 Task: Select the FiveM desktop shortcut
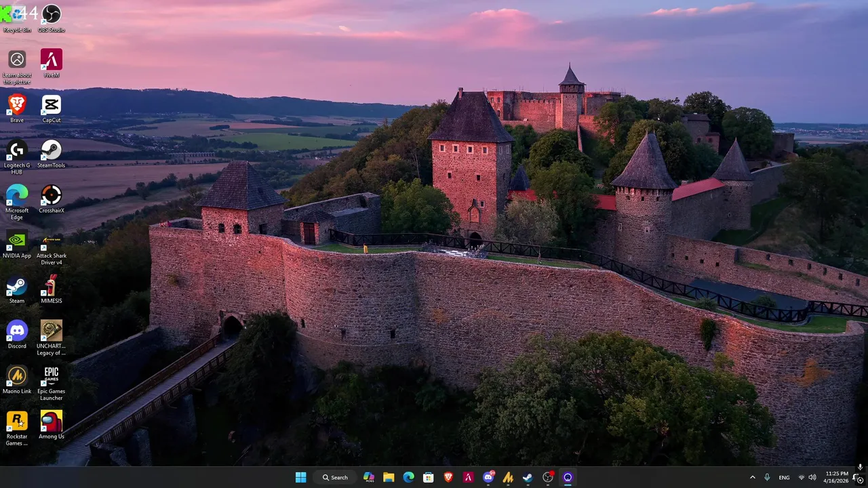[x=51, y=64]
